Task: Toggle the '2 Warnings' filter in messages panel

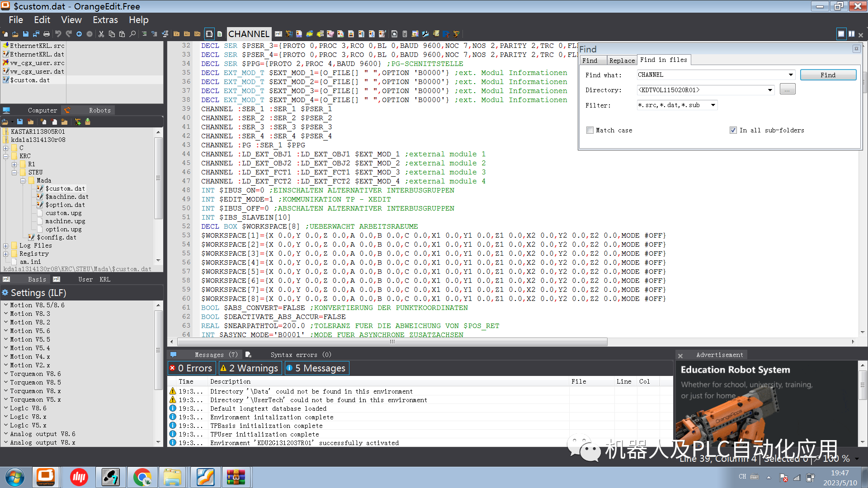Action: click(x=250, y=368)
